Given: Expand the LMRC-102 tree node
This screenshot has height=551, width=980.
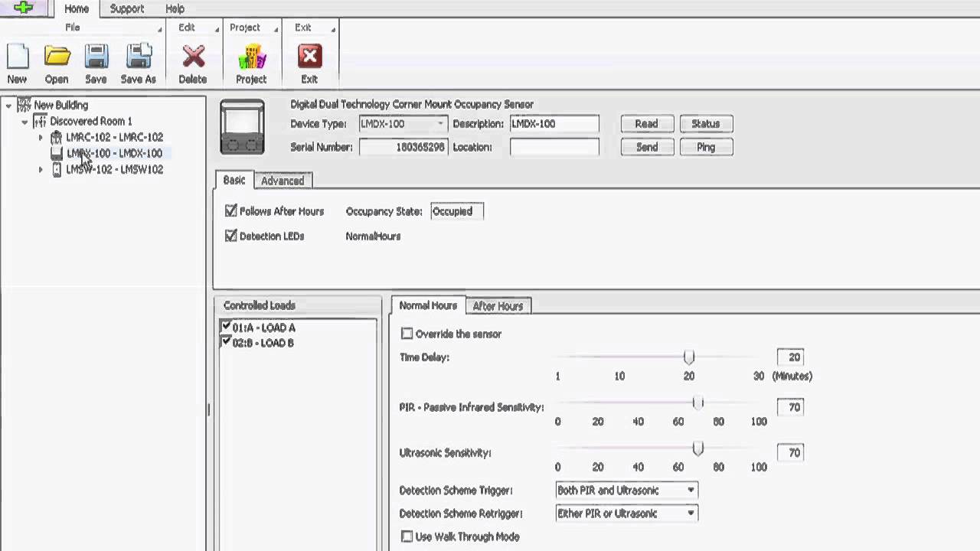Looking at the screenshot, I should pos(41,137).
